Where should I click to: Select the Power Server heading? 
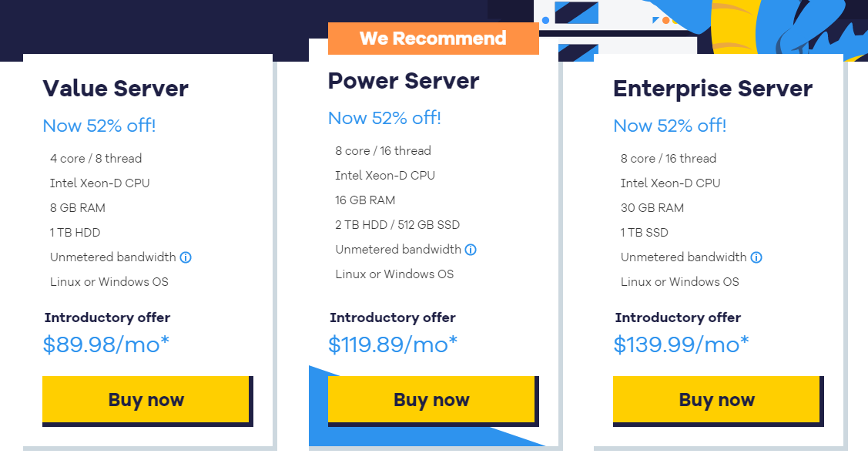(404, 81)
